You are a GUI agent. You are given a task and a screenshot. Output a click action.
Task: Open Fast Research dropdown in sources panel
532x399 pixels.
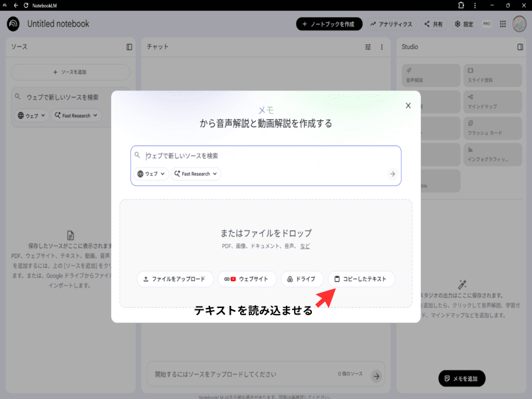point(76,115)
